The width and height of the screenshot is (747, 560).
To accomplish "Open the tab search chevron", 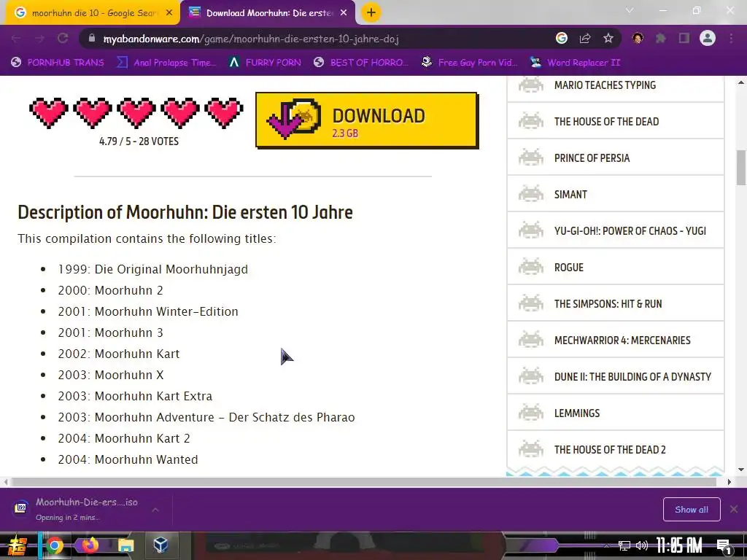I will click(630, 10).
